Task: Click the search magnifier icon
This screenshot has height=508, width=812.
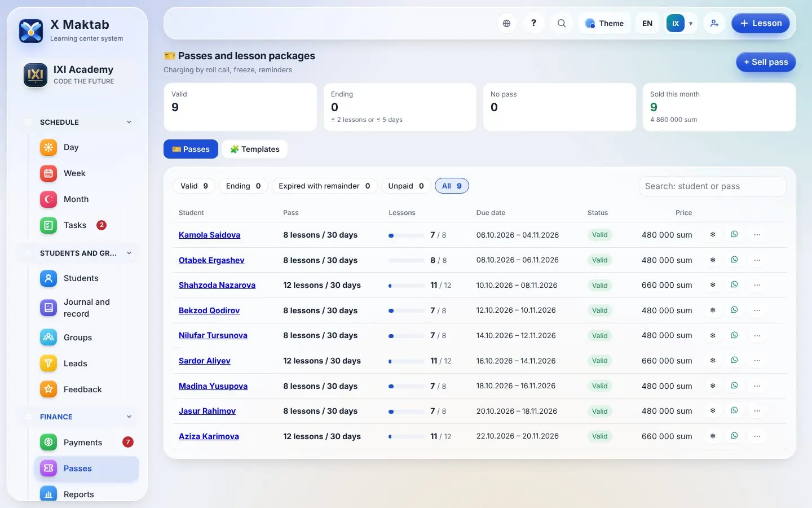Action: [x=561, y=23]
